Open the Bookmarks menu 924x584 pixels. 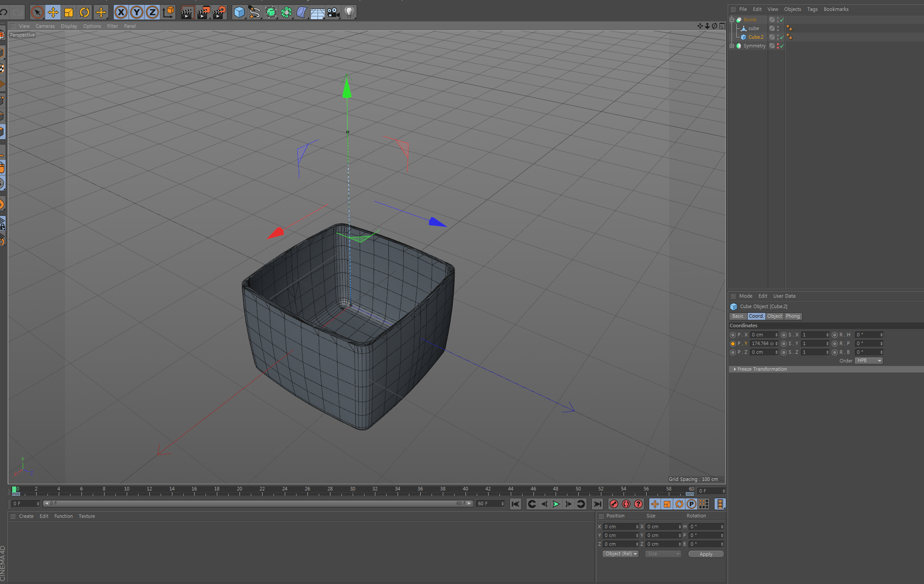pyautogui.click(x=836, y=9)
